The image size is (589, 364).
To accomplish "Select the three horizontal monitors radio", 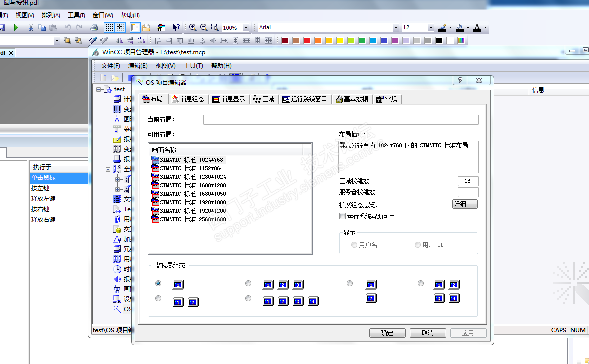I will coord(248,283).
